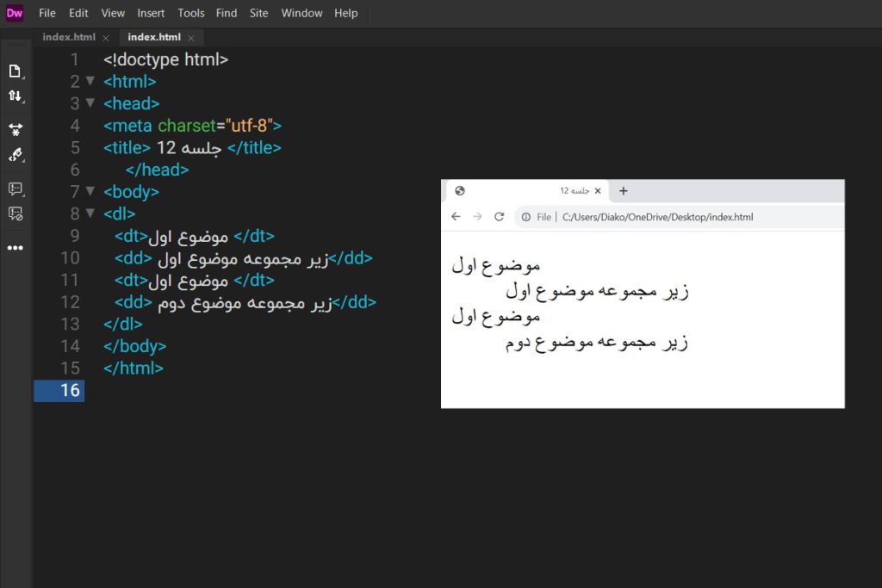Click the dt code on line 11

(195, 280)
